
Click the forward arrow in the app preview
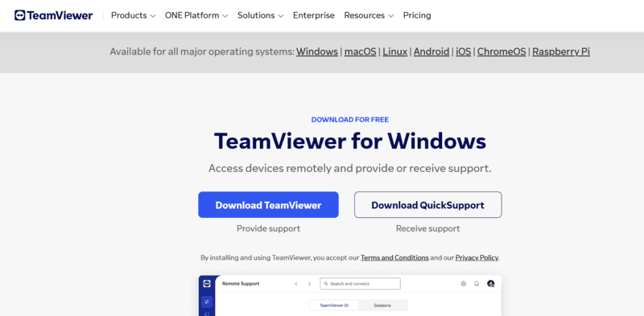pos(309,284)
